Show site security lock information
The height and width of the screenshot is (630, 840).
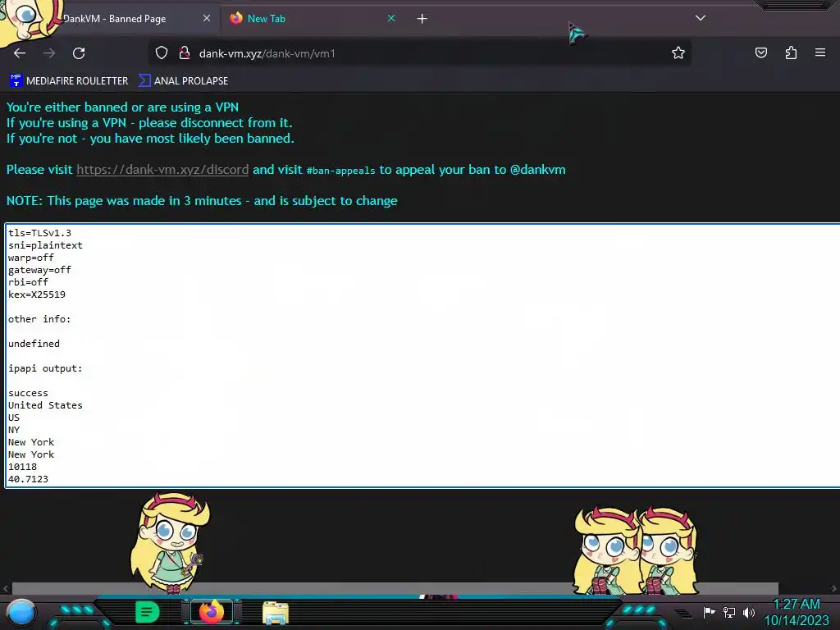[x=185, y=53]
